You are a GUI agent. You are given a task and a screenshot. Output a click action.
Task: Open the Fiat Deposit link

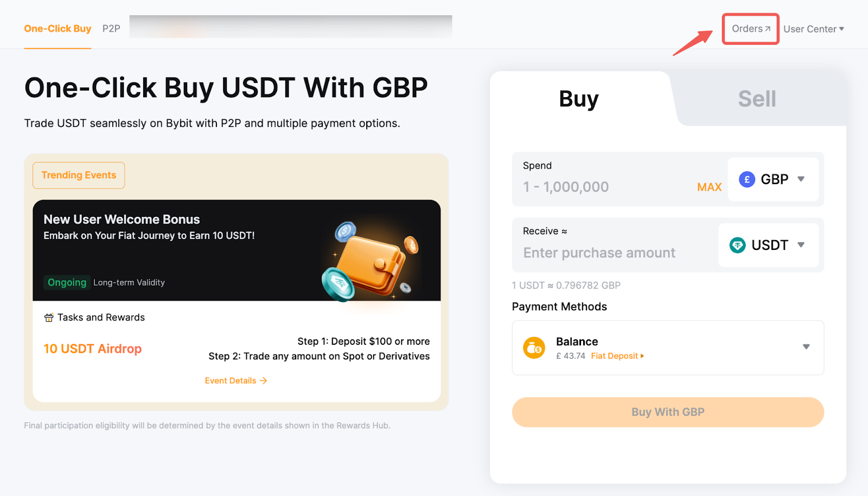[x=614, y=356]
